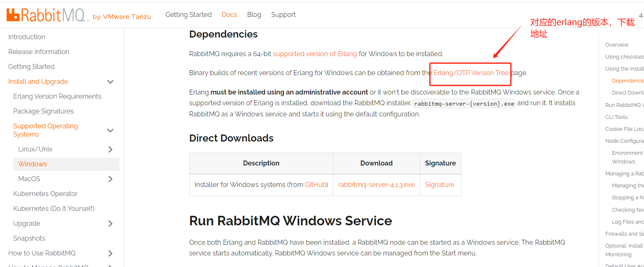644x267 pixels.
Task: Open the Signature download link
Action: click(x=439, y=185)
